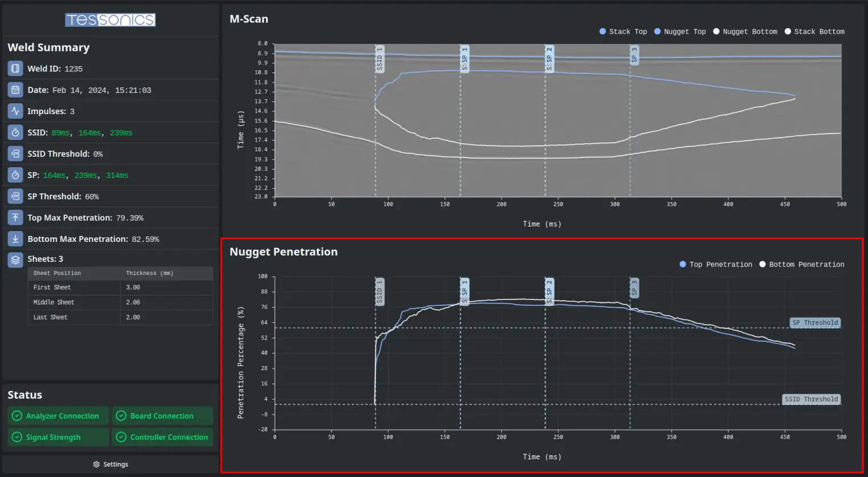Check the Analyzer Connection status

(x=58, y=415)
